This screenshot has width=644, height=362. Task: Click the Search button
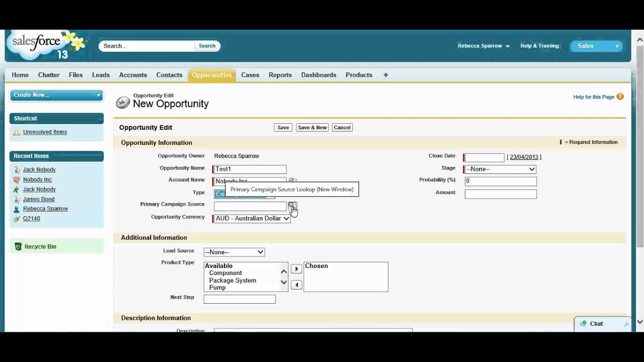[x=207, y=46]
